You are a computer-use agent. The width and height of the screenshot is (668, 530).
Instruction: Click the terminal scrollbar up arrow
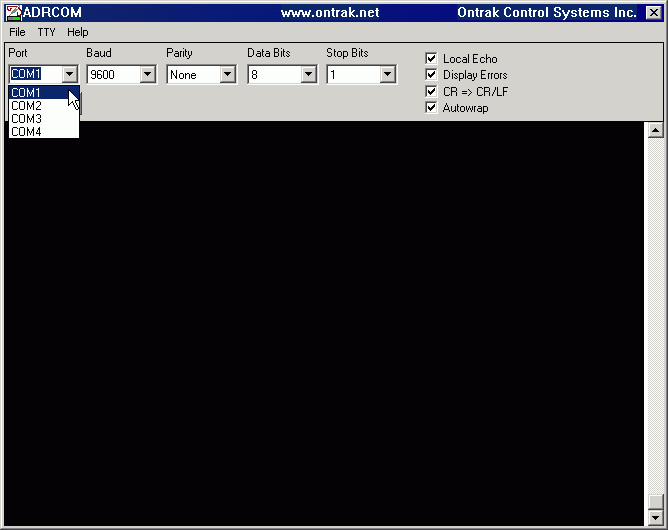coord(655,130)
